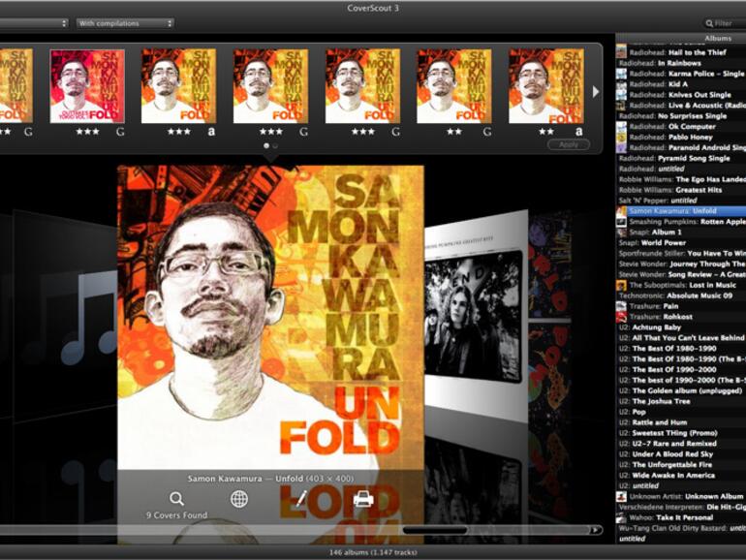The image size is (746, 560).
Task: Select the two-star cover thumbnail with Amazon source
Action: 546,86
